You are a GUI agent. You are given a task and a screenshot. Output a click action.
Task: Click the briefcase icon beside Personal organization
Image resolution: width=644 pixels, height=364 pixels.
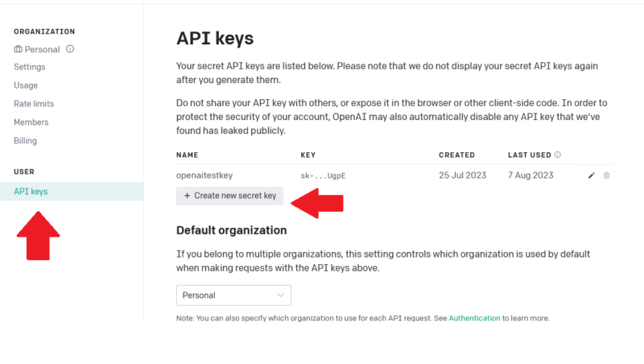(18, 49)
